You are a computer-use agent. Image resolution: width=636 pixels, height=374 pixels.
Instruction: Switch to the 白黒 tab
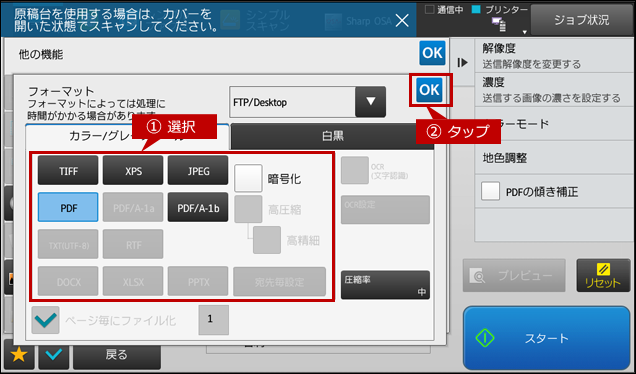point(332,136)
